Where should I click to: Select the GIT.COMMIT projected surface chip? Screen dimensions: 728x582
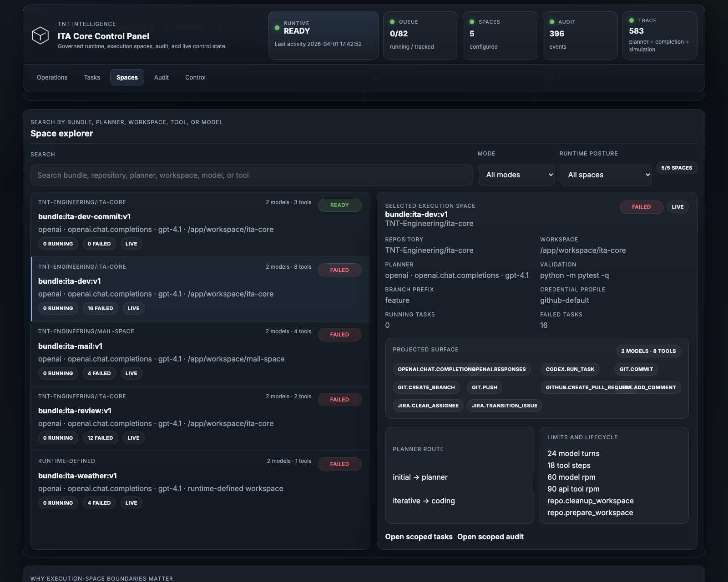(636, 369)
